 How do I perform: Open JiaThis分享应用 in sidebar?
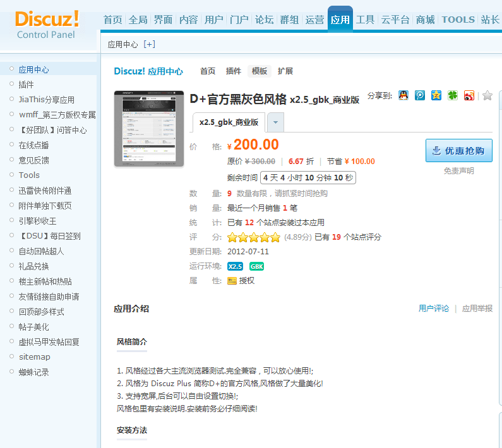pos(47,100)
